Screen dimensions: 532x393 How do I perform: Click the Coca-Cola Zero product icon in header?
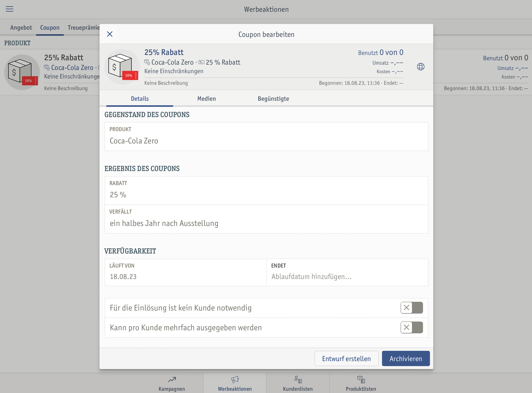pos(147,62)
